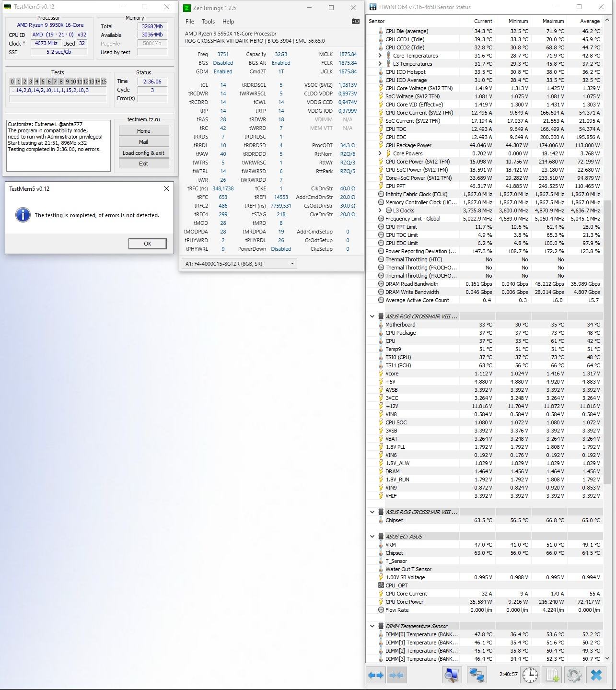616x690 pixels.
Task: Click the lightning icon beside CPU Package Power
Action: pos(381,145)
